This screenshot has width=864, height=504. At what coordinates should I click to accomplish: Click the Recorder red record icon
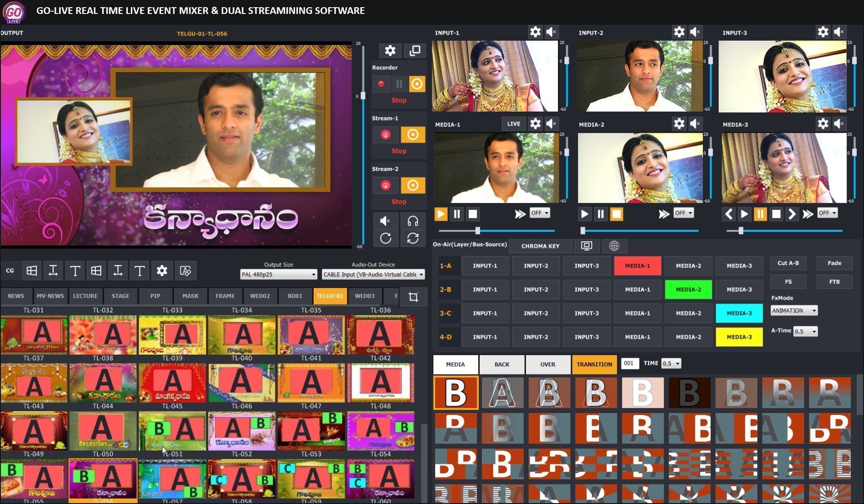click(381, 84)
